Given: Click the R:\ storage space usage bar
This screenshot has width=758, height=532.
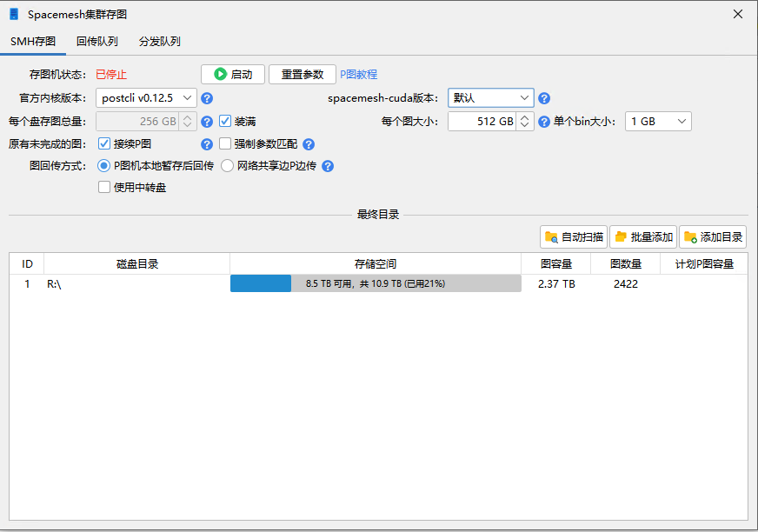Looking at the screenshot, I should click(x=376, y=283).
